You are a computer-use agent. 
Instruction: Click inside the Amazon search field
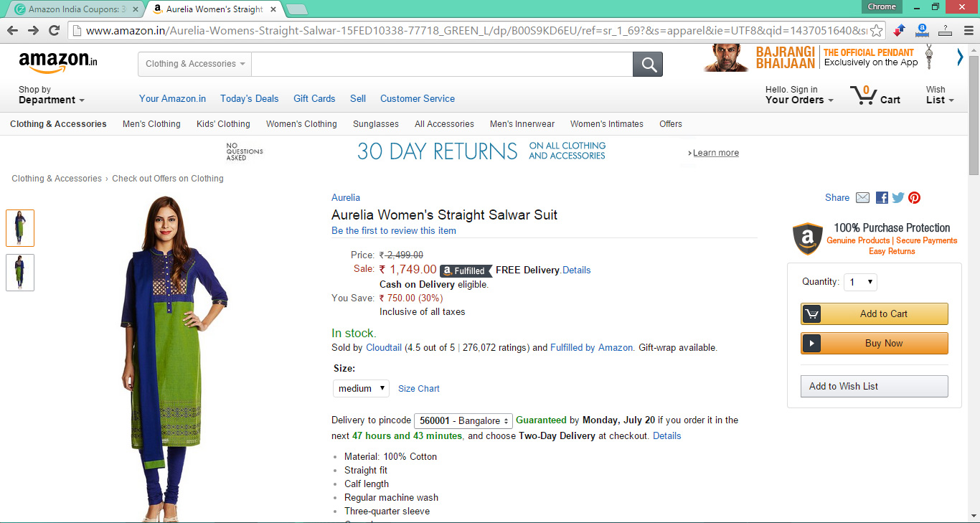click(442, 64)
